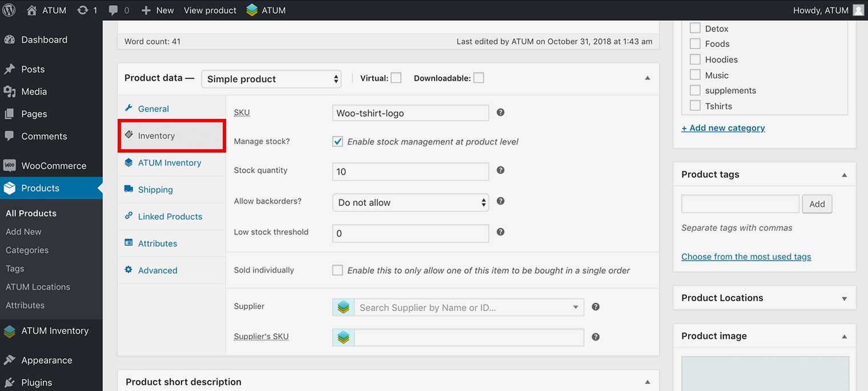The width and height of the screenshot is (868, 391).
Task: Click help icon beside Stock quantity
Action: click(500, 170)
